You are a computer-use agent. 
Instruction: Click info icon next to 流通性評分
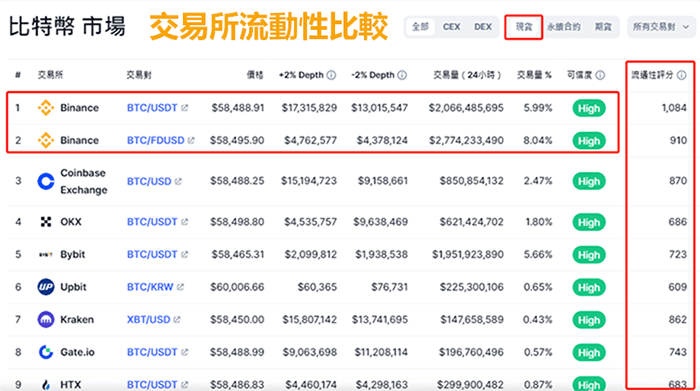(682, 75)
